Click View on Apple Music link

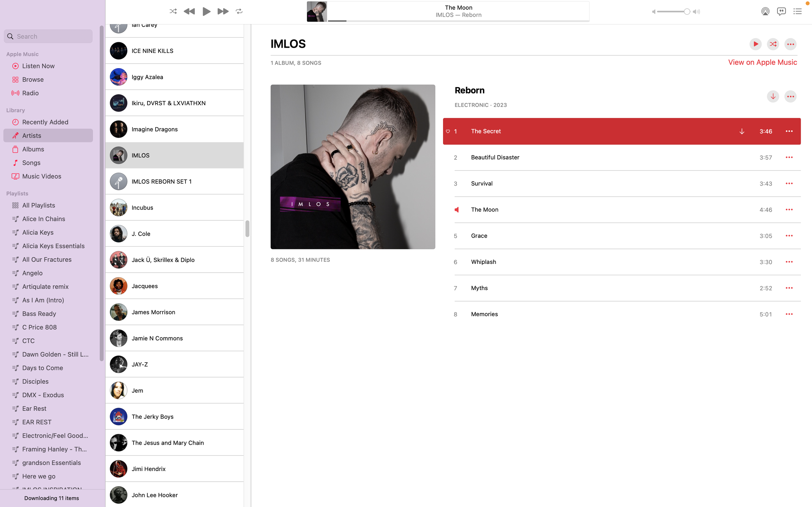click(762, 62)
